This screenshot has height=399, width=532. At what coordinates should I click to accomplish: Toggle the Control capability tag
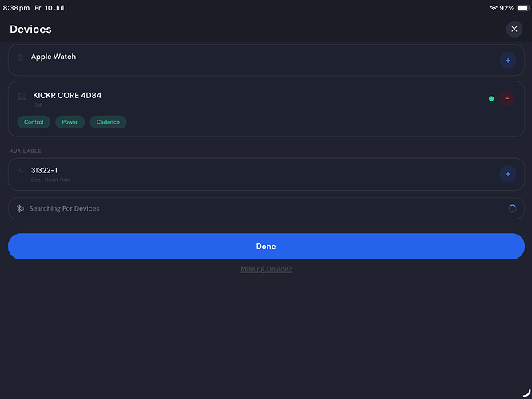point(34,122)
